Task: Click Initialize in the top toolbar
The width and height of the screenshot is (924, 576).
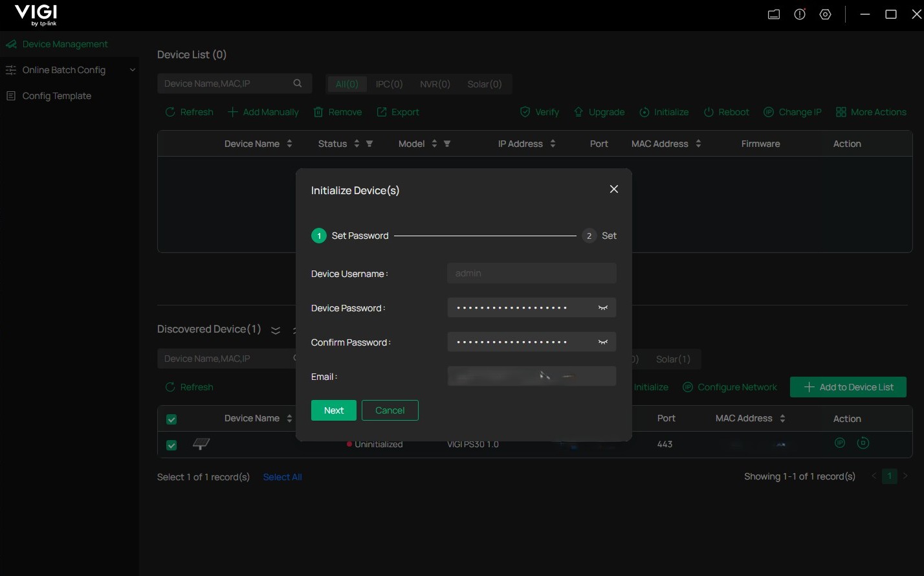Action: click(x=664, y=112)
